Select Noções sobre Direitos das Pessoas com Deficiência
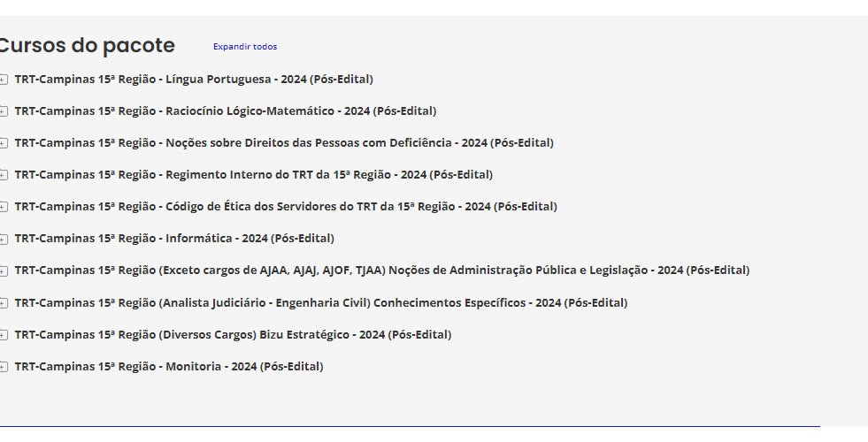The height and width of the screenshot is (442, 868). (284, 143)
